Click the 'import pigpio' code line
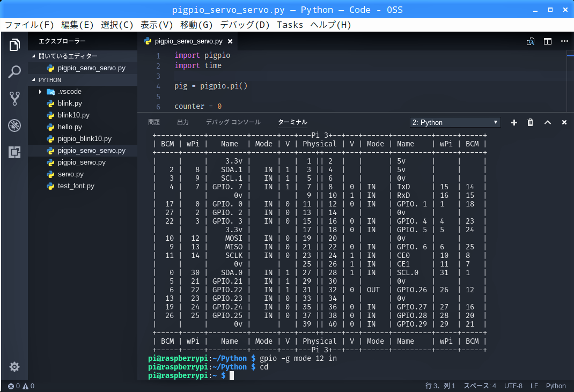This screenshot has height=392, width=574. tap(202, 55)
